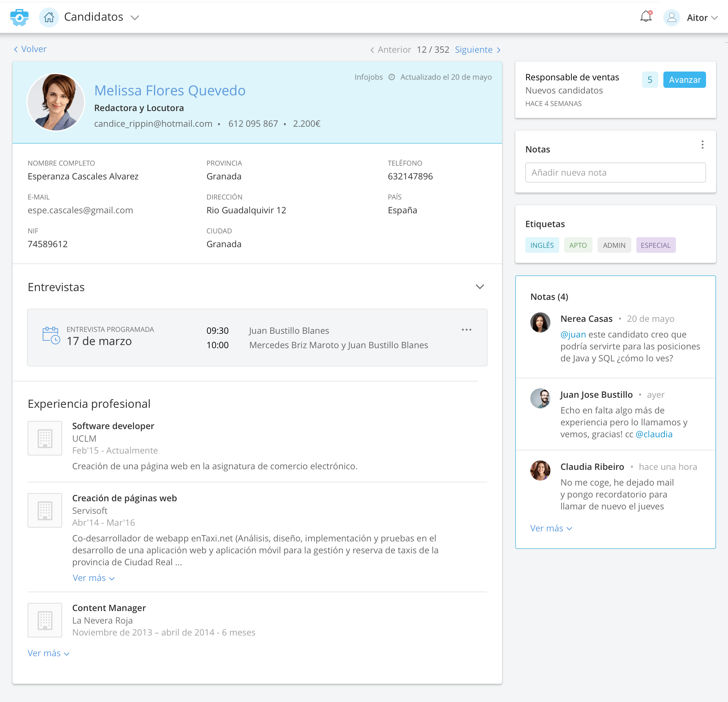The height and width of the screenshot is (702, 728).
Task: Click Content Manager job title
Action: click(109, 608)
